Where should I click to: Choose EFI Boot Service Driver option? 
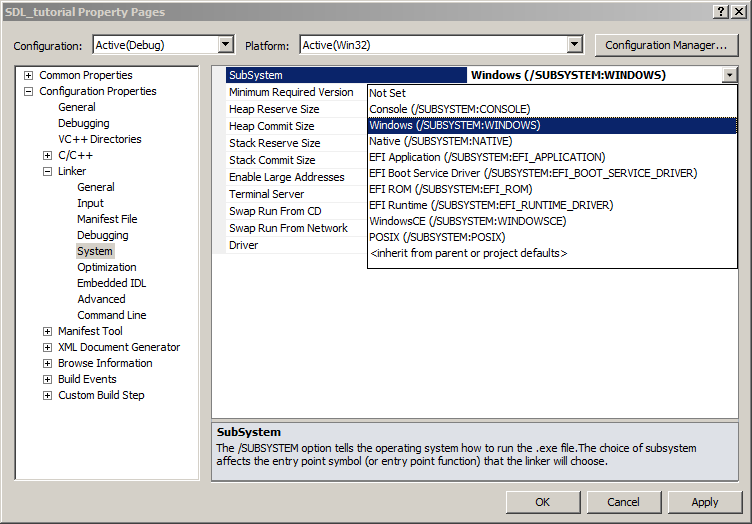point(552,173)
